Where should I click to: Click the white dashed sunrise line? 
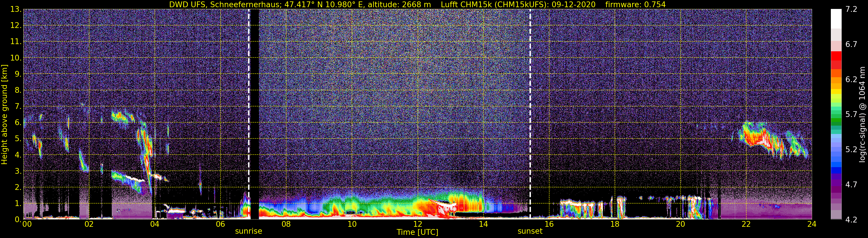click(249, 114)
